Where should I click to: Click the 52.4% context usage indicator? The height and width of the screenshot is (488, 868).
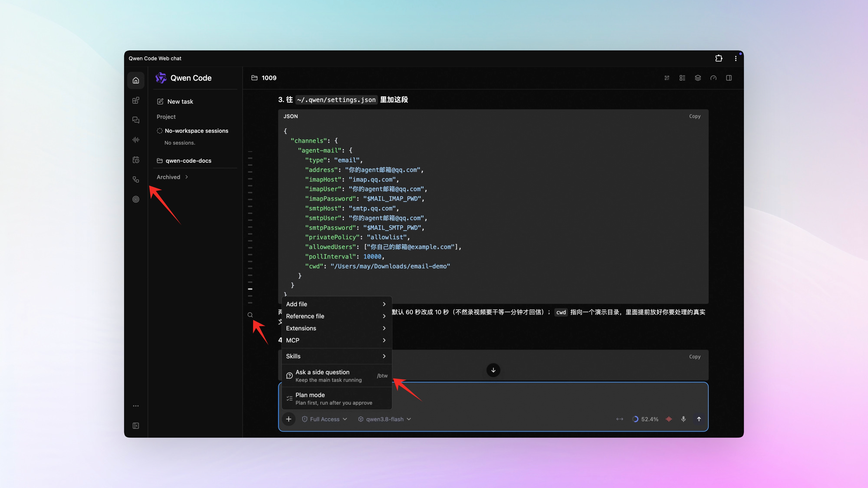645,419
